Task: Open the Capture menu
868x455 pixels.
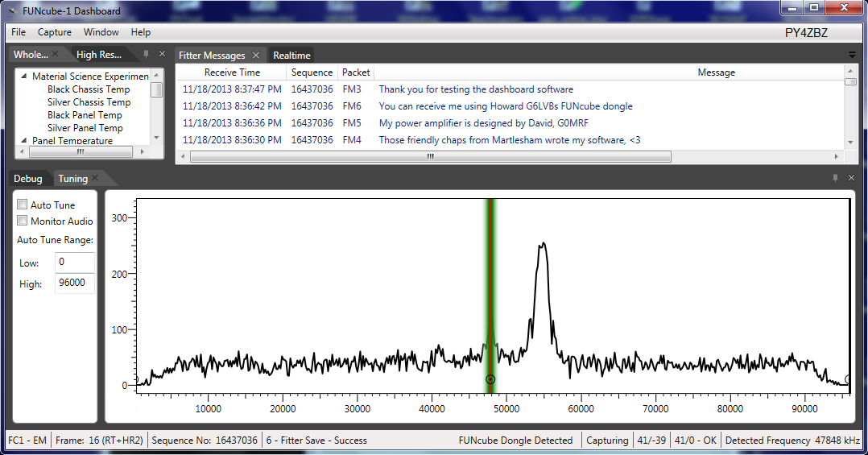Action: click(x=54, y=32)
